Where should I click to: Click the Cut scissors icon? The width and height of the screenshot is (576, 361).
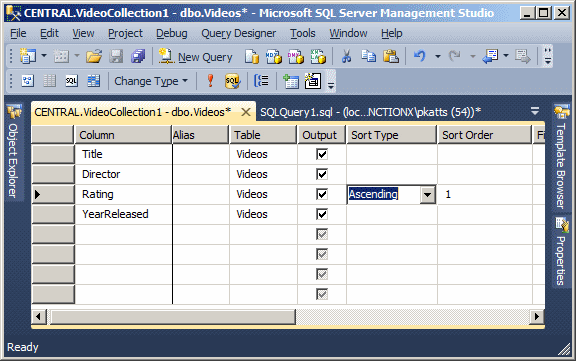click(x=346, y=57)
